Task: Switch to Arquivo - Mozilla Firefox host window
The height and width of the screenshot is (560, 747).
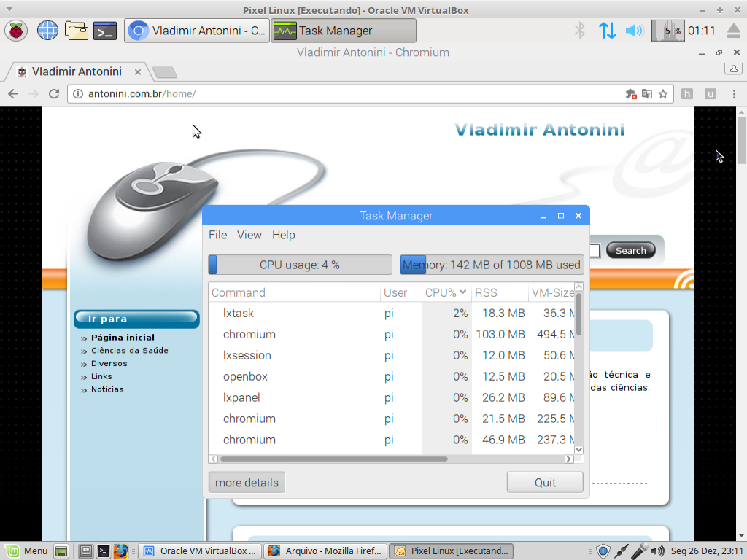Action: (x=326, y=551)
